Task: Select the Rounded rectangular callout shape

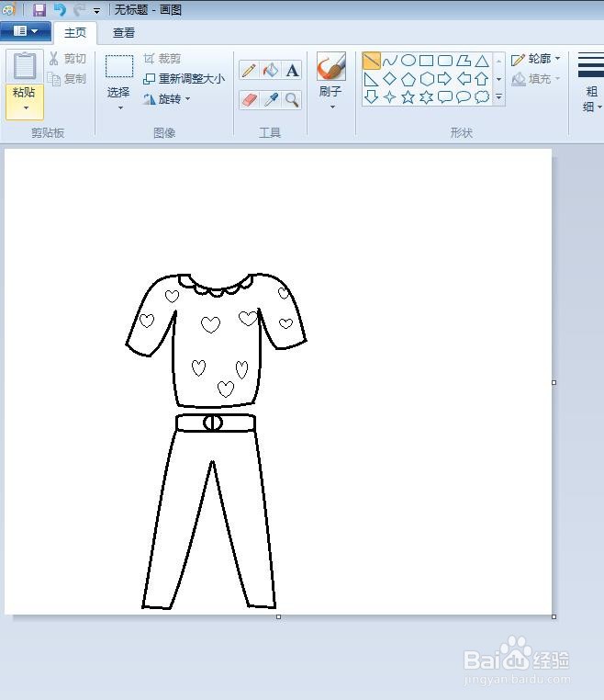Action: tap(445, 96)
